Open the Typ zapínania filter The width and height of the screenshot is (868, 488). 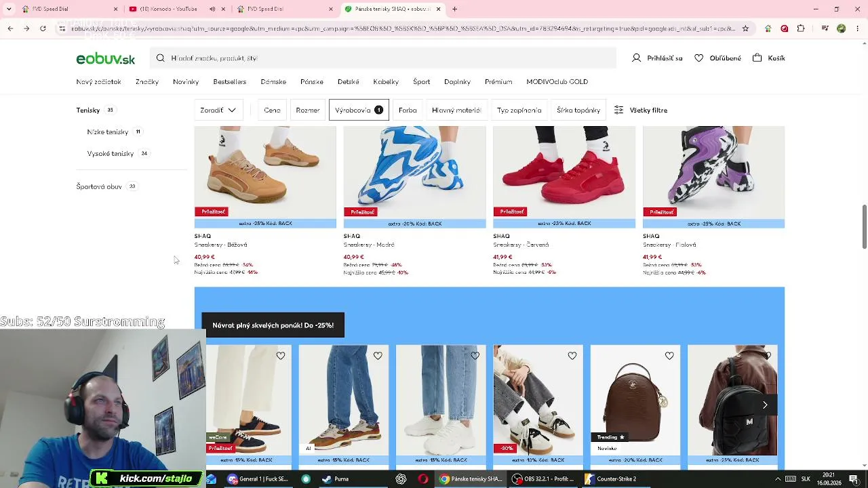click(x=519, y=110)
